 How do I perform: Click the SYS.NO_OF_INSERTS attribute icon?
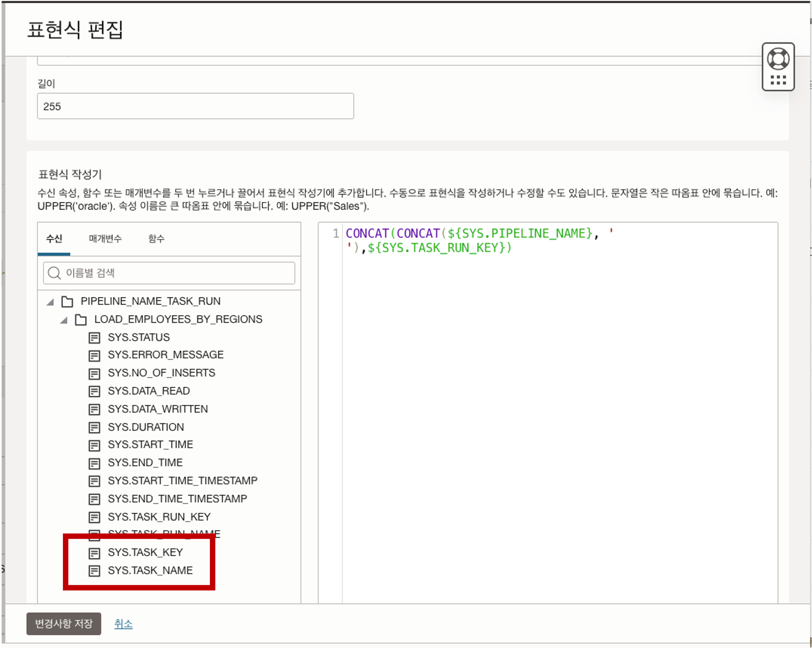pyautogui.click(x=94, y=373)
